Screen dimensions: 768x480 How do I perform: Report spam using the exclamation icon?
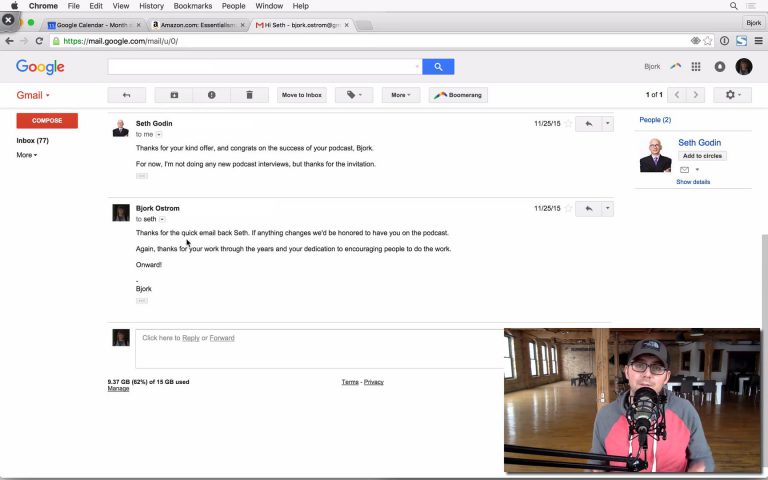(212, 95)
